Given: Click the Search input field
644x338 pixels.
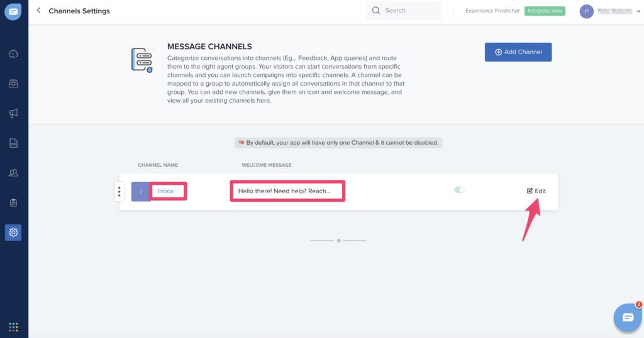Looking at the screenshot, I should pyautogui.click(x=404, y=11).
